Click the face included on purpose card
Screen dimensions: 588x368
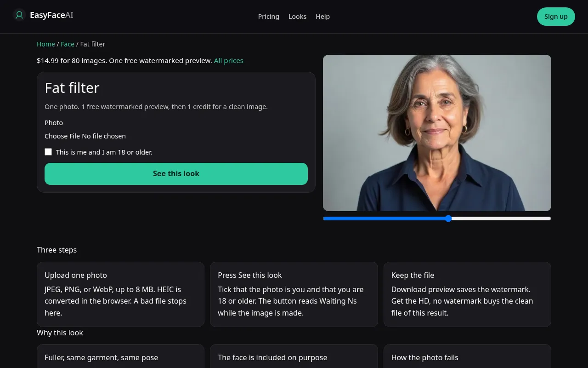[x=294, y=356]
